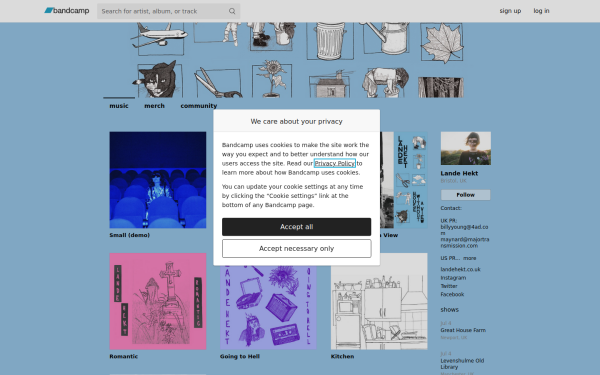Open the Romantic title link
This screenshot has width=600, height=375.
[x=124, y=357]
